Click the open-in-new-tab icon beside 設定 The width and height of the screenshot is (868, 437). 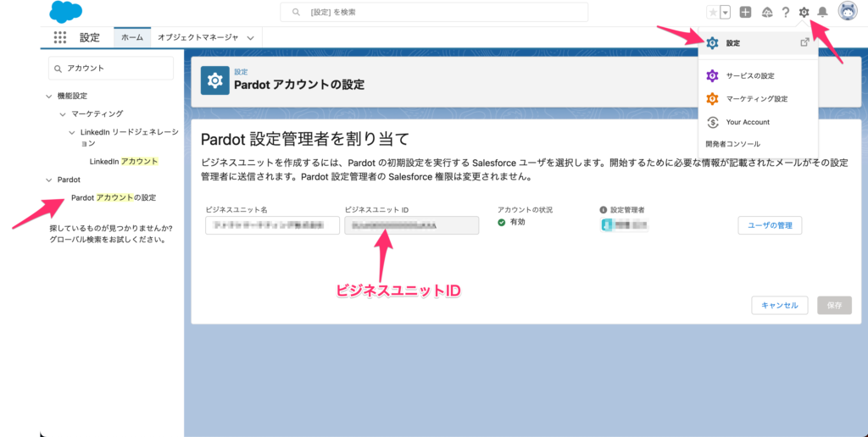[805, 42]
